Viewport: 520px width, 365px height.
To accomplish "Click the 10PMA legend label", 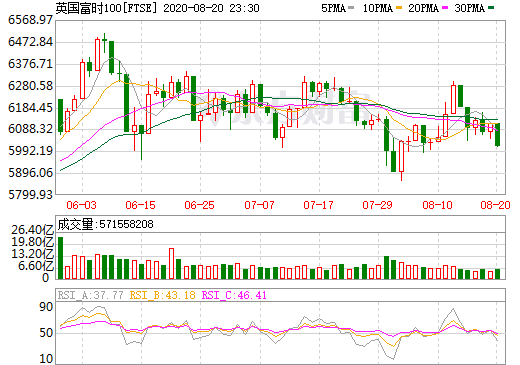I will (x=378, y=8).
